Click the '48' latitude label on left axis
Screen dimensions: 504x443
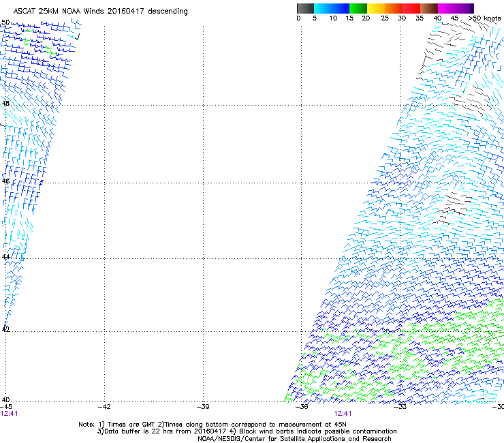5,104
